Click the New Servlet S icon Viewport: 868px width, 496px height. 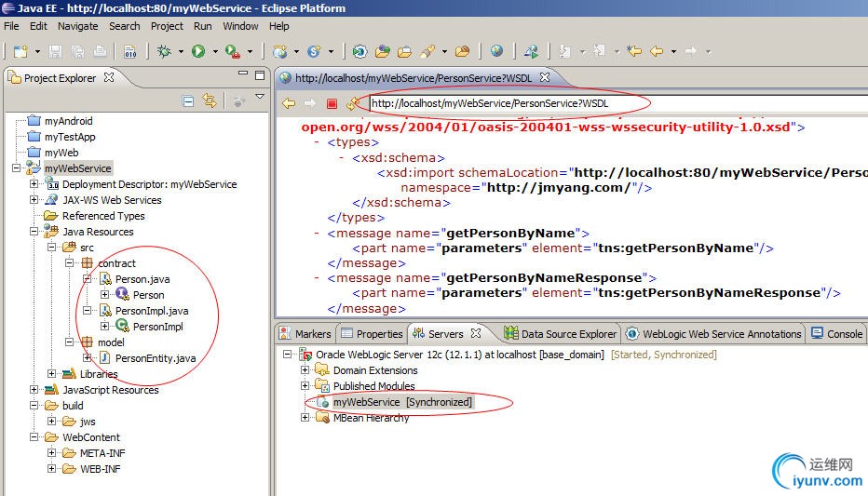[x=315, y=51]
